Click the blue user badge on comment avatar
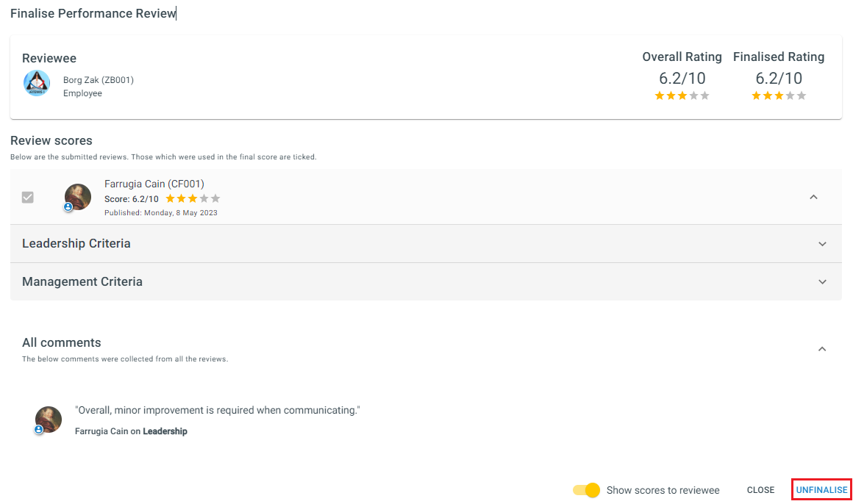The image size is (853, 504). (39, 430)
